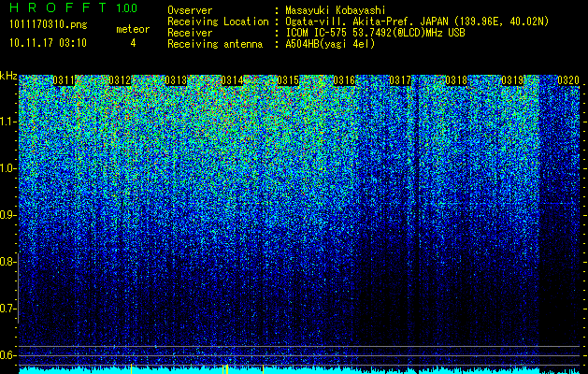Click the HROFFT program title
This screenshot has height=374, width=588.
59,7
